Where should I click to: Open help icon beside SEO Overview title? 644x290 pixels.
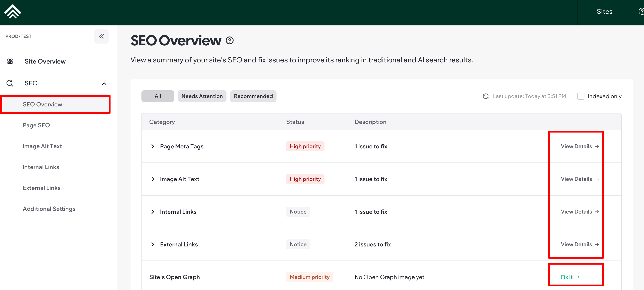229,40
